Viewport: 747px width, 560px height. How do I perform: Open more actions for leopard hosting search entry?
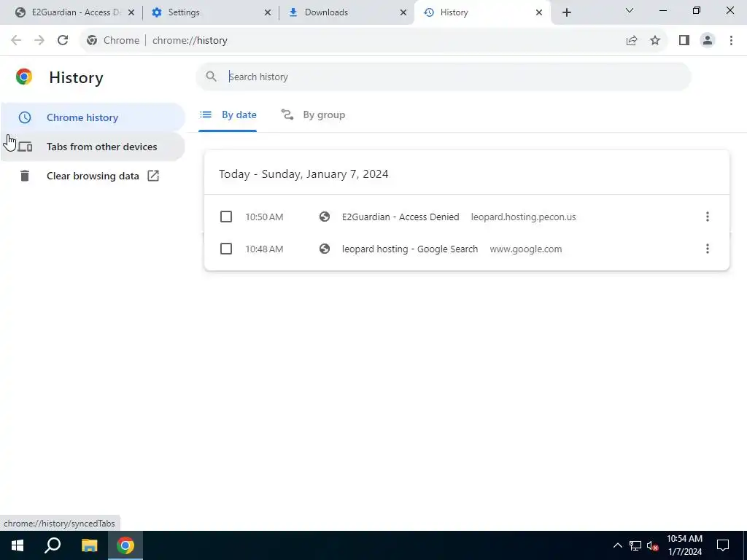(x=708, y=249)
